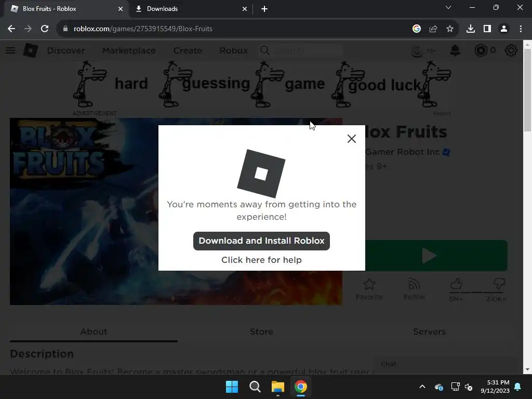This screenshot has height=399, width=532.
Task: Click the Roblox home logo
Action: point(31,50)
